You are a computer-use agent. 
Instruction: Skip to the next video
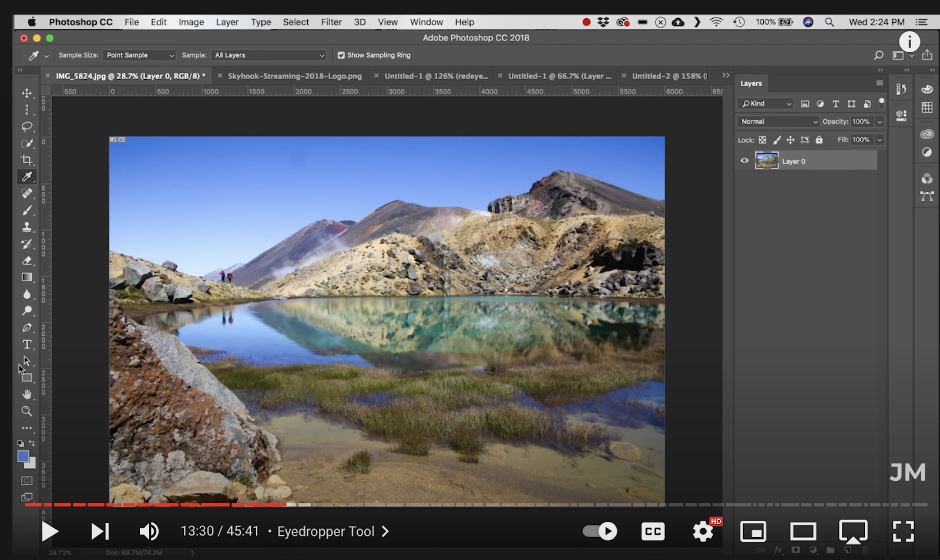pos(100,531)
